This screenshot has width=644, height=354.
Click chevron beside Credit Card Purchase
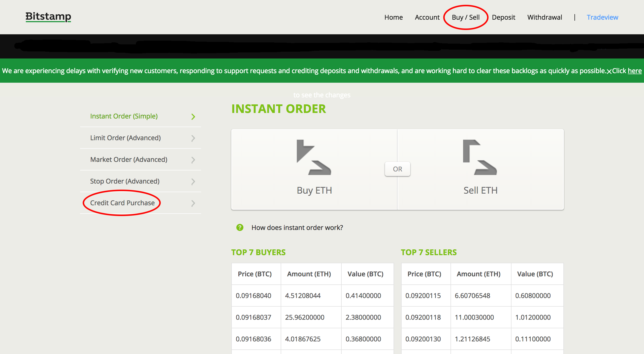tap(193, 203)
